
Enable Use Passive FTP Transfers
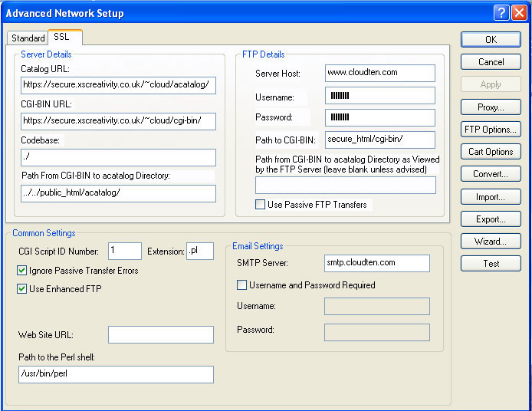point(261,205)
